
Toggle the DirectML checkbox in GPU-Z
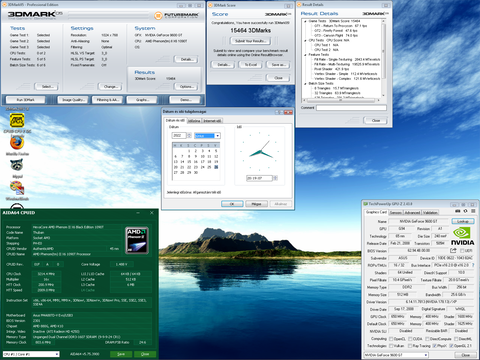pyautogui.click(x=456, y=339)
